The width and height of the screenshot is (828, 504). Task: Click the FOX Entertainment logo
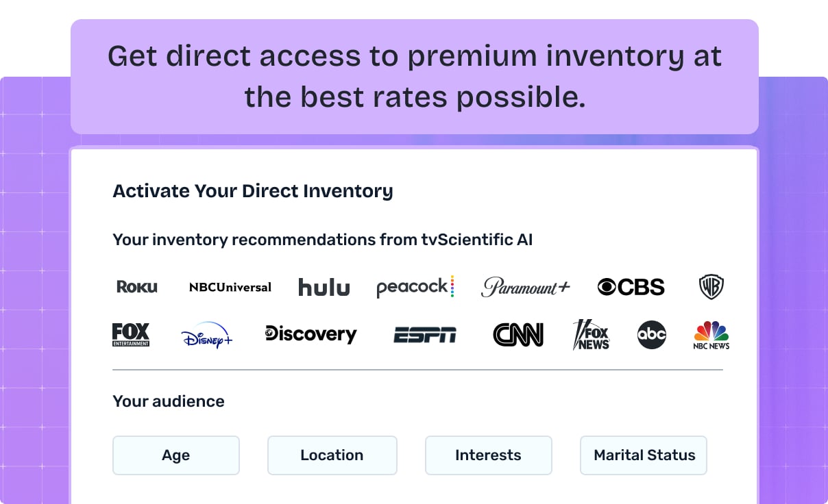pyautogui.click(x=131, y=335)
